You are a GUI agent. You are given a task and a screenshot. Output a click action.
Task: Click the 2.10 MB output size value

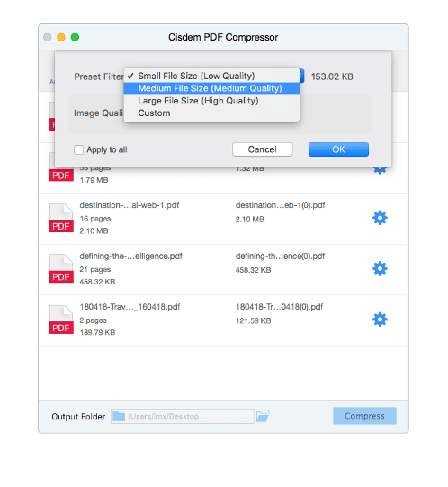[x=250, y=219]
